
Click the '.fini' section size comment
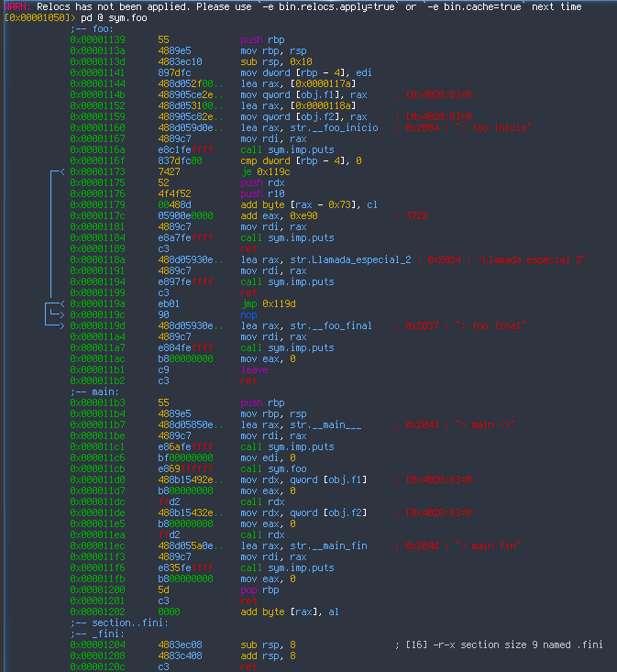point(499,644)
